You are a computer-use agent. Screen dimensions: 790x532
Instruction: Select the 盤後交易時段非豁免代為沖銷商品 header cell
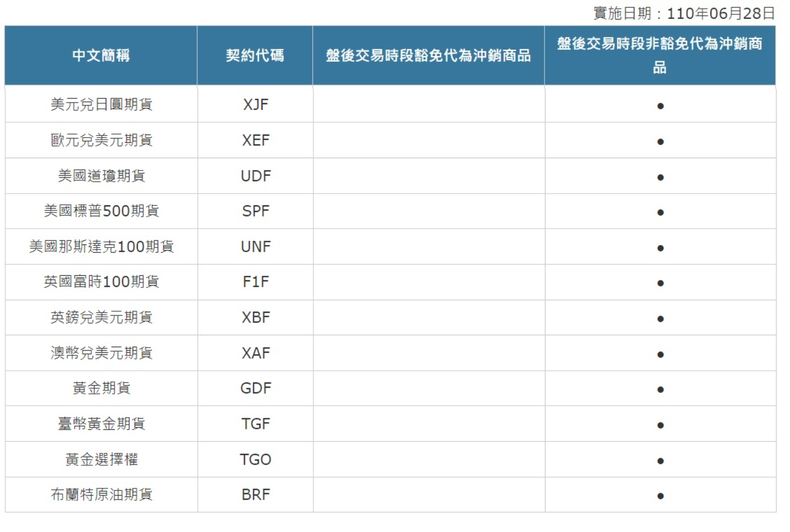coord(660,55)
